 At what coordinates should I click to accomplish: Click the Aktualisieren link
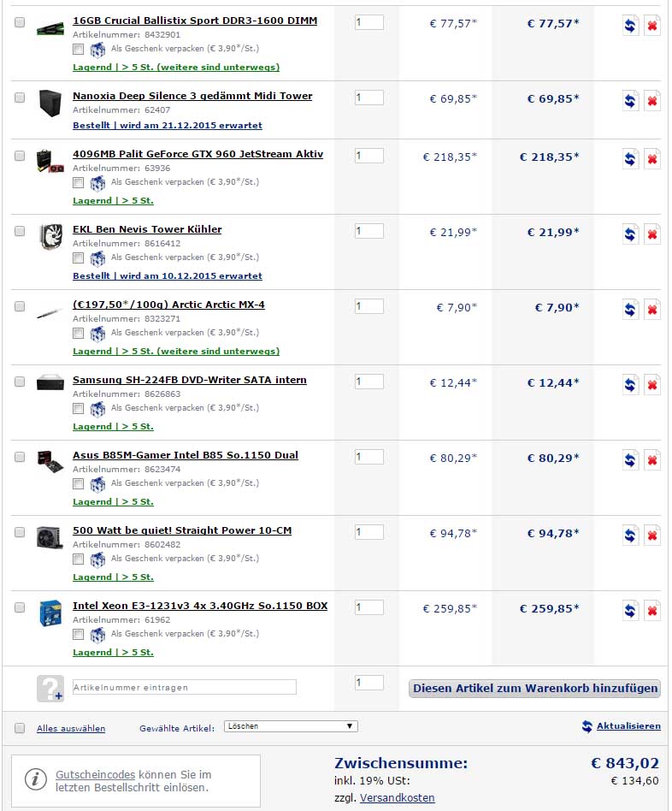628,726
